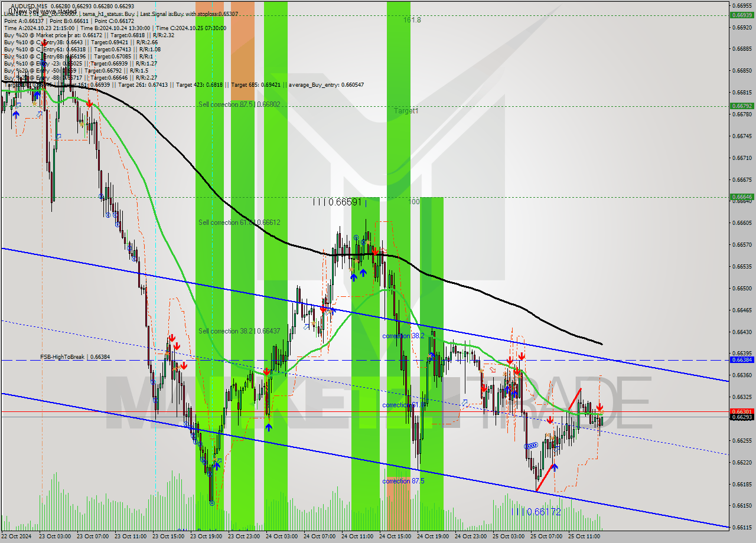Select the Buy %20 @ Entry -50 line
756x543 pixels.
[x=76, y=70]
